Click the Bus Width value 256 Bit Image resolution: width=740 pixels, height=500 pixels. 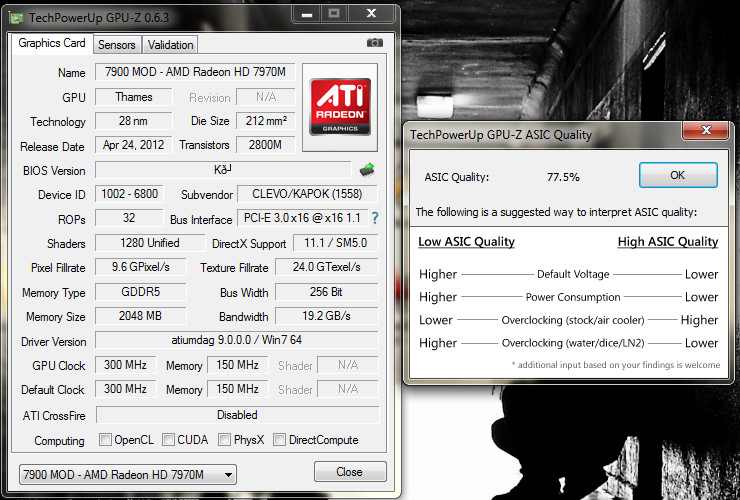click(327, 292)
